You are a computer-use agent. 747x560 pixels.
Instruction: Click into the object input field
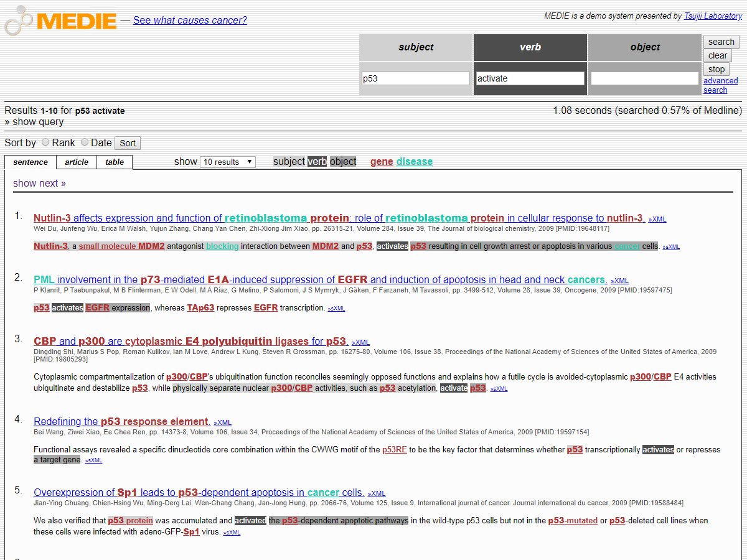(x=644, y=78)
